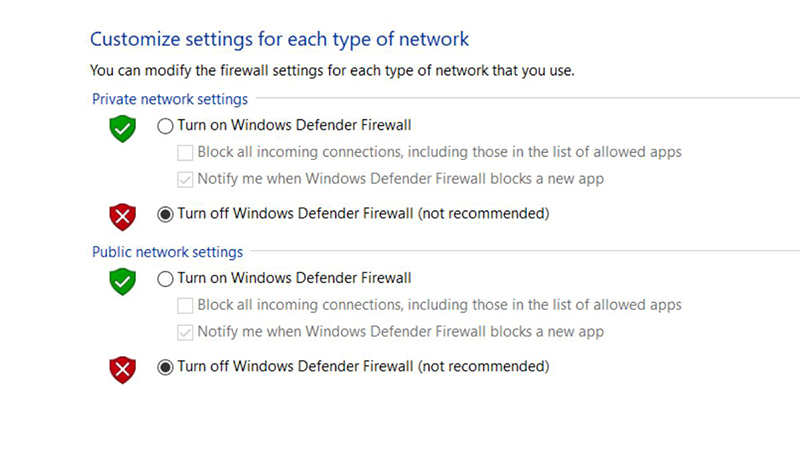Click the green shield icon under Public network settings
The height and width of the screenshot is (450, 800).
[122, 281]
